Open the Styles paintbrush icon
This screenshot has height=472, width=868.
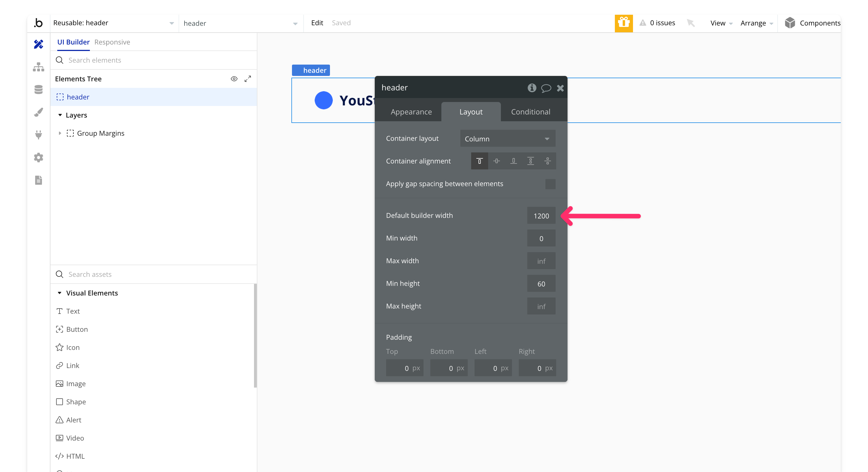pos(39,112)
